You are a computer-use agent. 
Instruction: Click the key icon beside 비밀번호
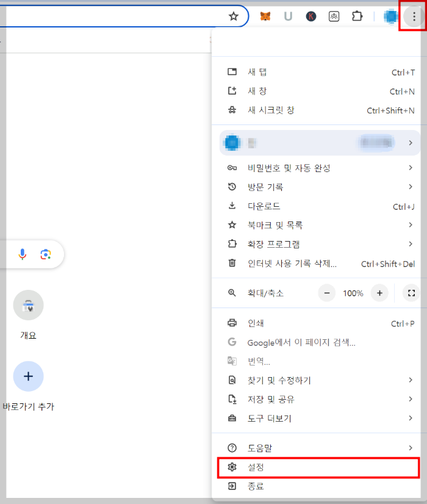pyautogui.click(x=232, y=168)
